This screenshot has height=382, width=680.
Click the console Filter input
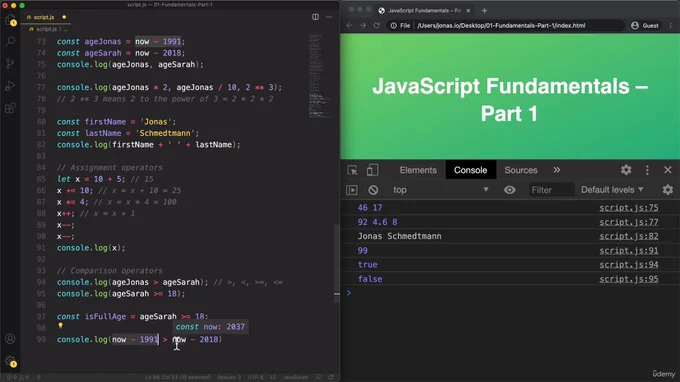(551, 190)
